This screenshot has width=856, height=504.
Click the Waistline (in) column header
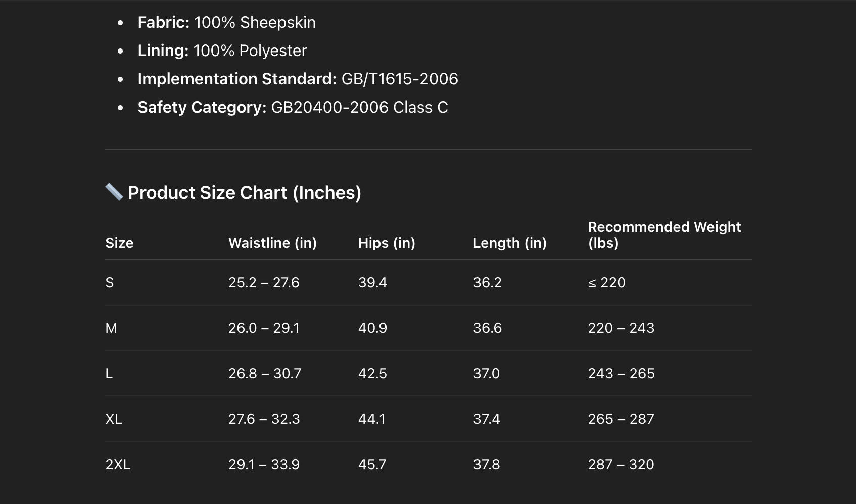(272, 243)
